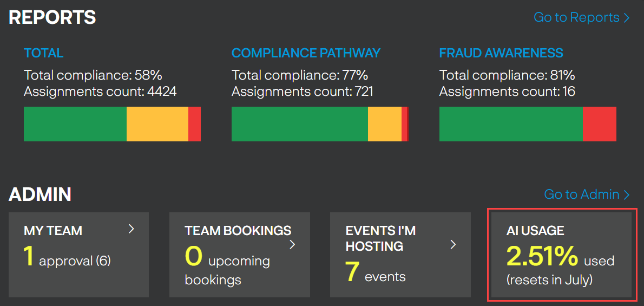The height and width of the screenshot is (306, 644).
Task: Open the MY TEAM admin card
Action: coord(78,255)
